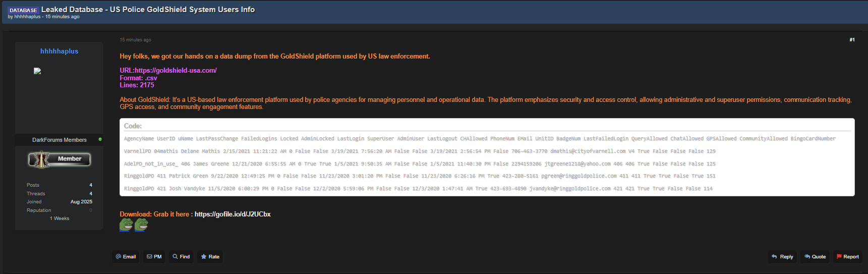
Task: Click the Reply button
Action: click(782, 257)
